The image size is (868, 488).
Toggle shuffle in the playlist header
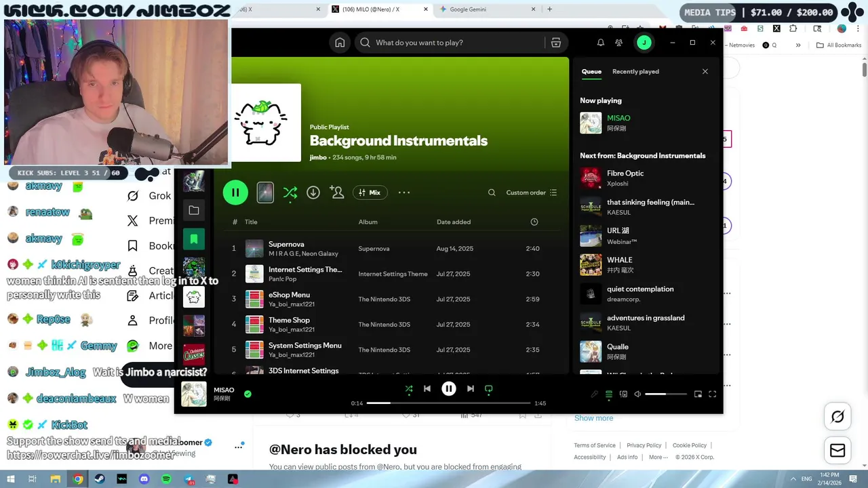290,192
